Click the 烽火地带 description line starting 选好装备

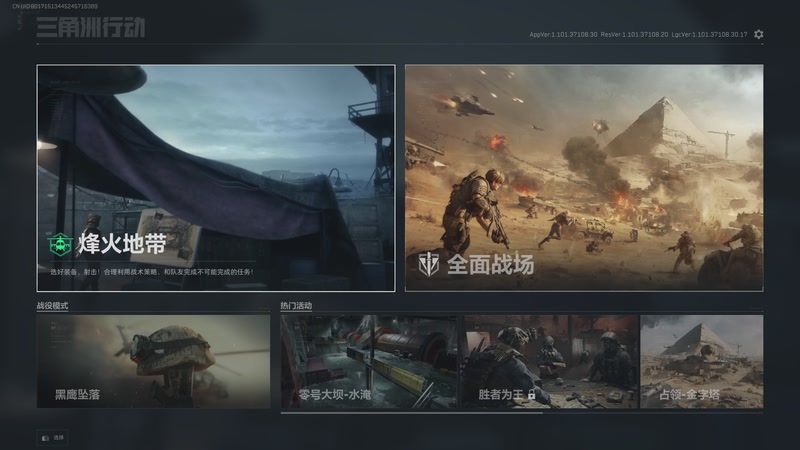152,272
